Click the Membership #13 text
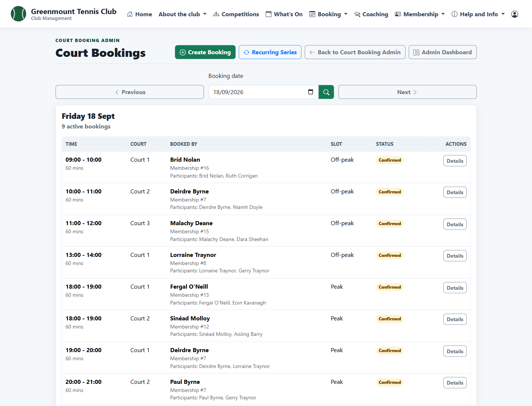Screen dimensions: 532x406 pyautogui.click(x=190, y=295)
